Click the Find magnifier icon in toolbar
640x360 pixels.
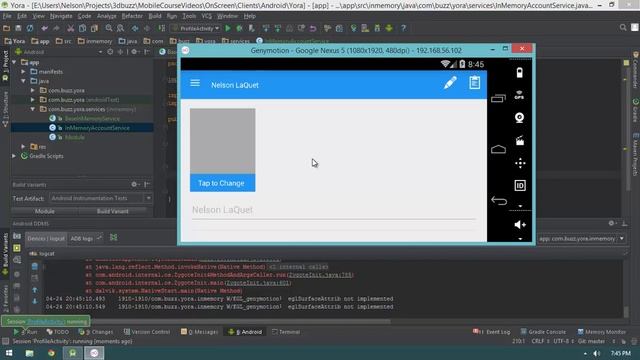coord(109,28)
